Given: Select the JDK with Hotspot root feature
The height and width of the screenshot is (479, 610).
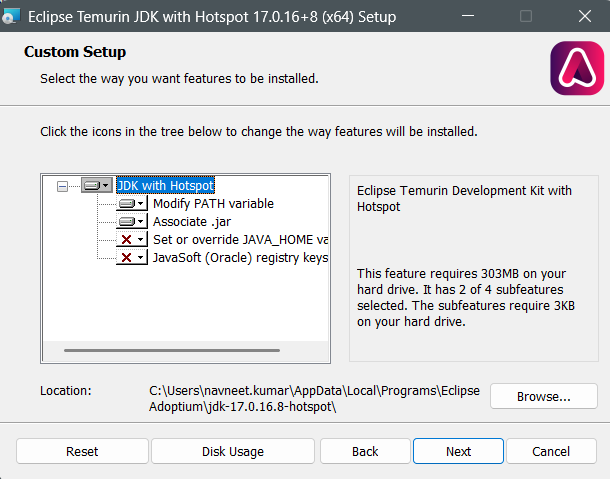Looking at the screenshot, I should pos(166,185).
